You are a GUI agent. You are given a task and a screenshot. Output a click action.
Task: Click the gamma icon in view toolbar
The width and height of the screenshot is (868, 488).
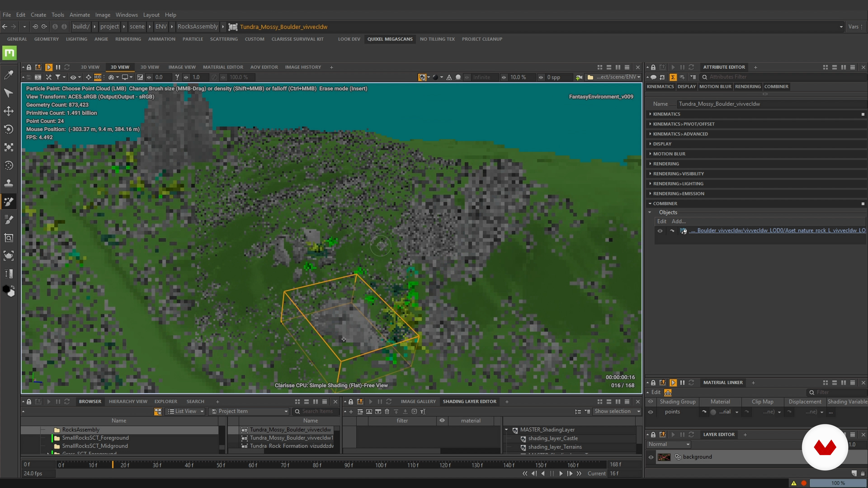(177, 77)
